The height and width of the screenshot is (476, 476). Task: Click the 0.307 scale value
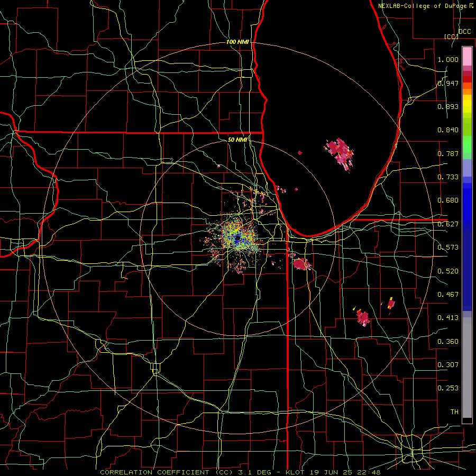(x=448, y=365)
